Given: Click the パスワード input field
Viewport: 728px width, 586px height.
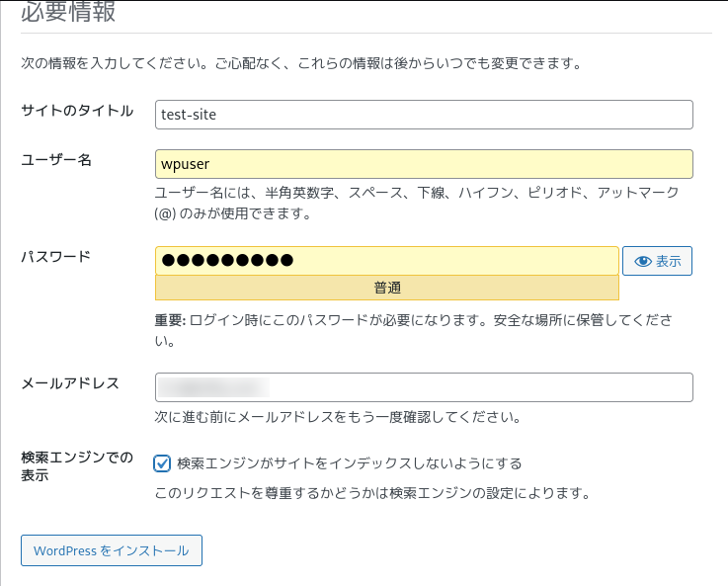Looking at the screenshot, I should point(387,261).
